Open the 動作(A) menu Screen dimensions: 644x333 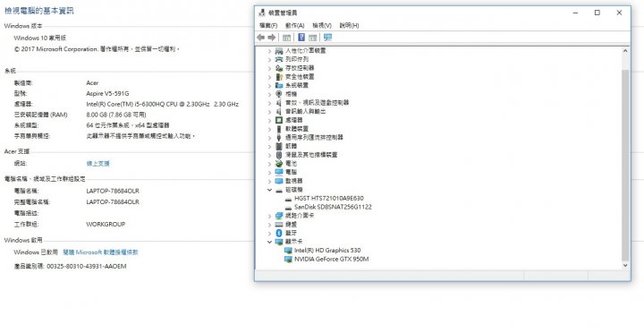(295, 25)
